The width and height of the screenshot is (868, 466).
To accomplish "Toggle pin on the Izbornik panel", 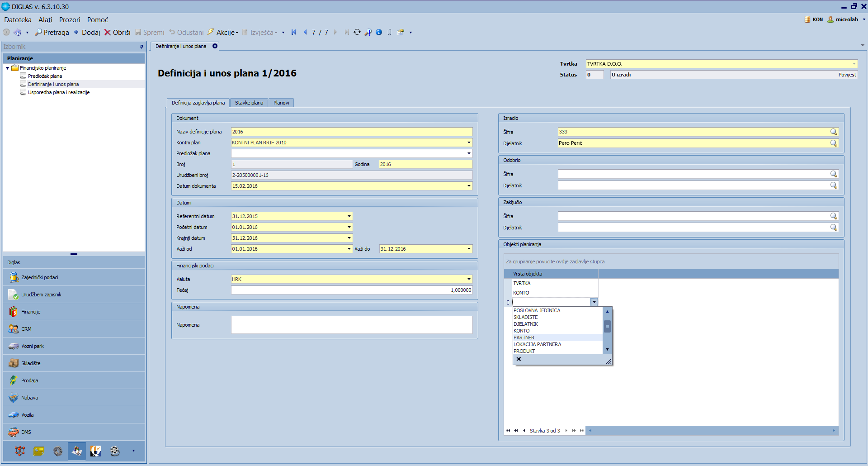I will point(142,47).
